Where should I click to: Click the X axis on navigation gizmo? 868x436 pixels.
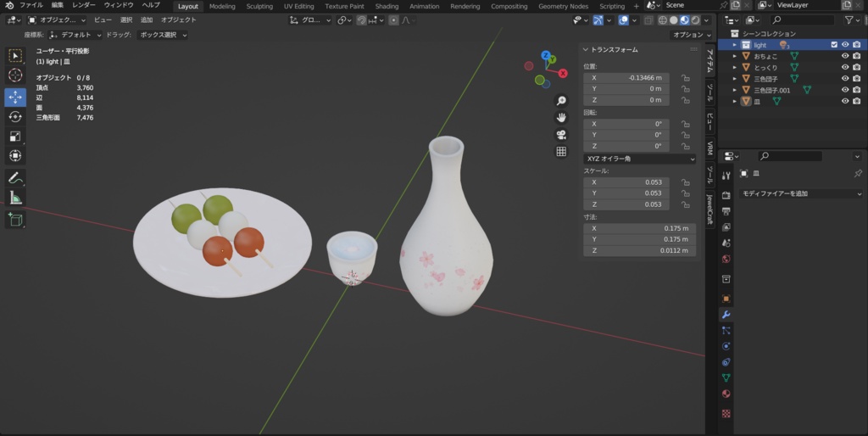click(x=563, y=73)
